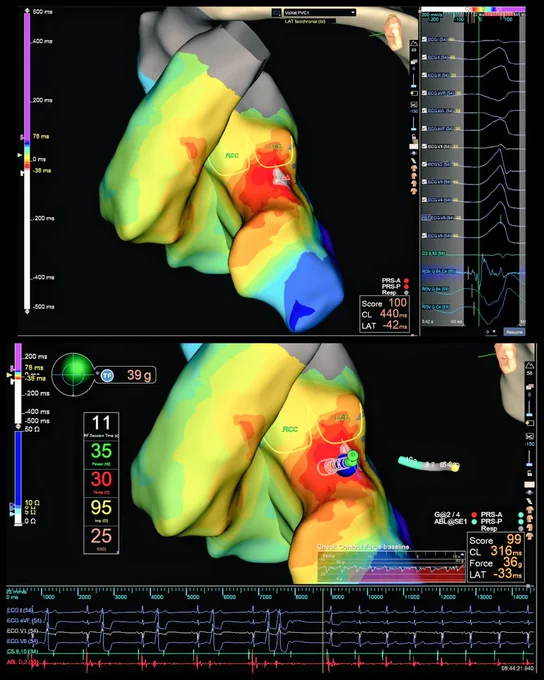This screenshot has width=544, height=680.
Task: Toggle the lock icon in upper map toolbar
Action: 413,137
